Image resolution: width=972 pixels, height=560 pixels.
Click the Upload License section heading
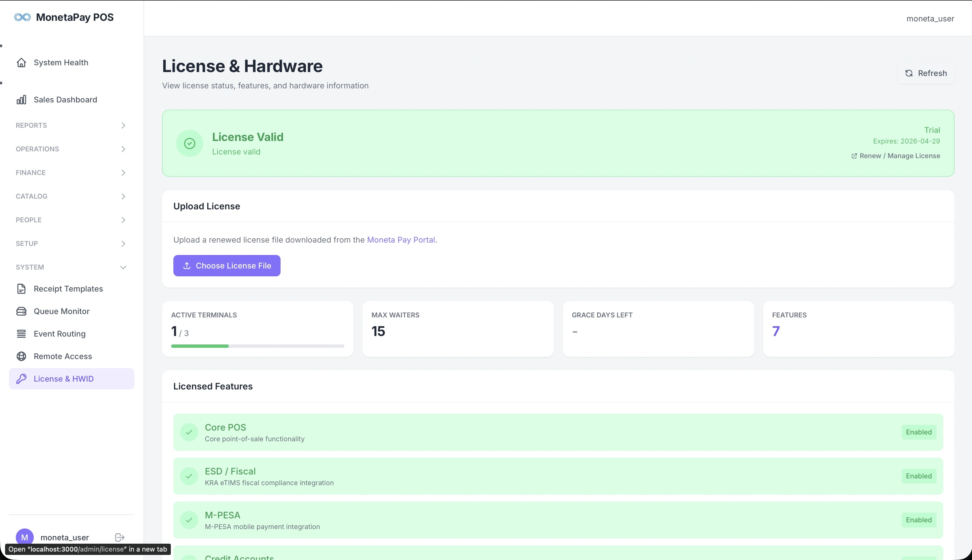tap(207, 206)
